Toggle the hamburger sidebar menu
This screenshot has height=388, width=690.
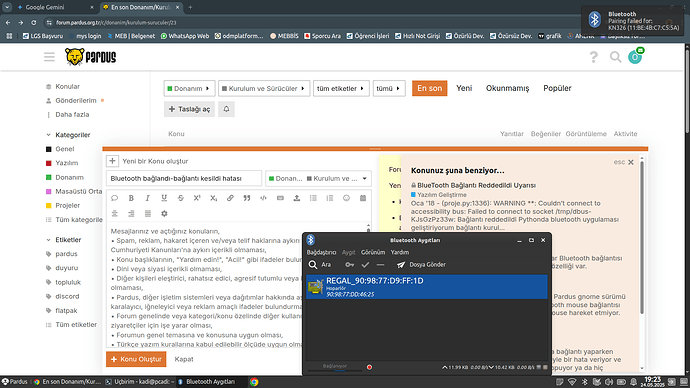tap(49, 57)
